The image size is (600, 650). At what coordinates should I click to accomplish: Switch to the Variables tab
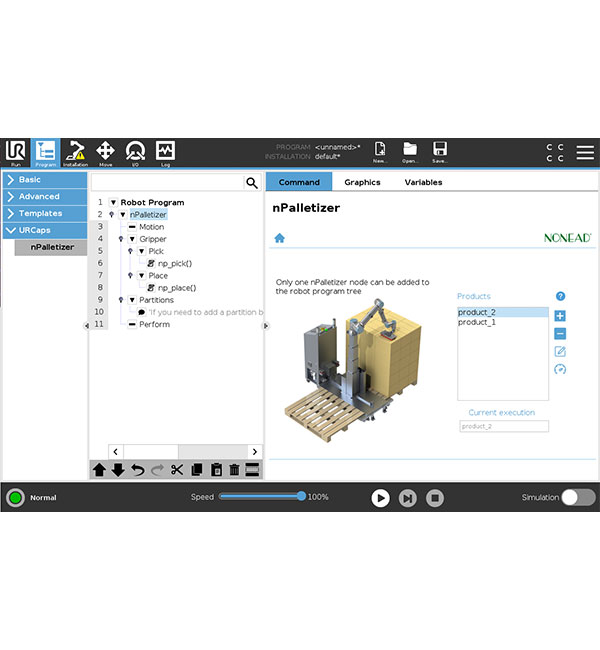click(x=423, y=182)
